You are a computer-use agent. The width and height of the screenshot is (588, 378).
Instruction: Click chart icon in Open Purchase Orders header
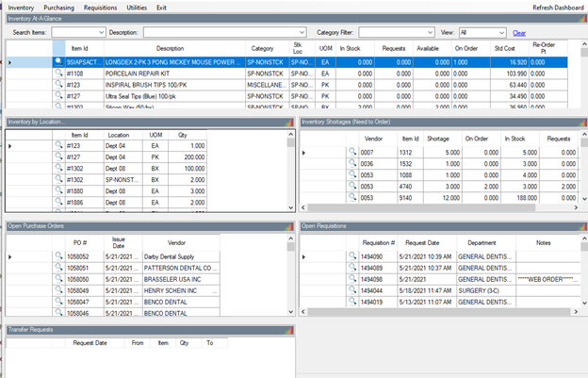tap(289, 226)
